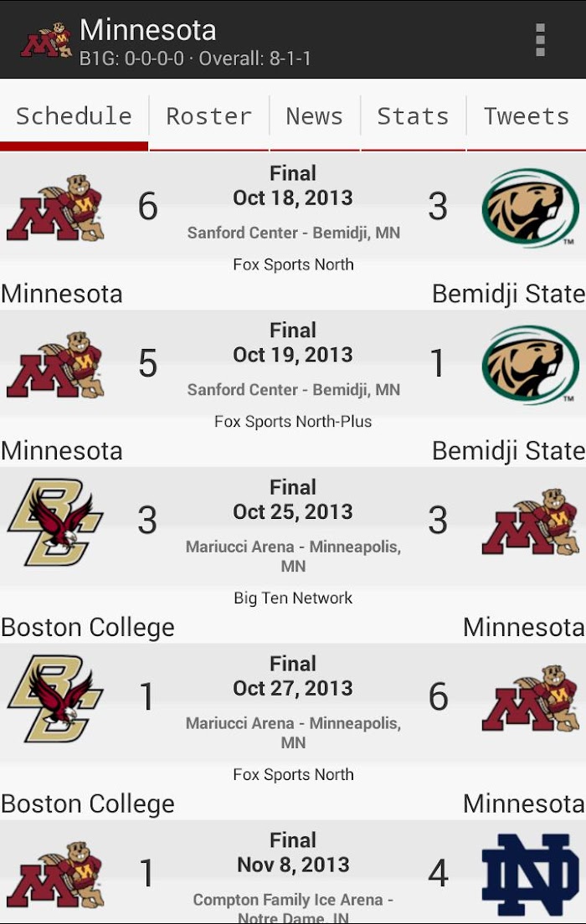Tap the Notre Dame logo
The height and width of the screenshot is (924, 586).
tap(530, 875)
